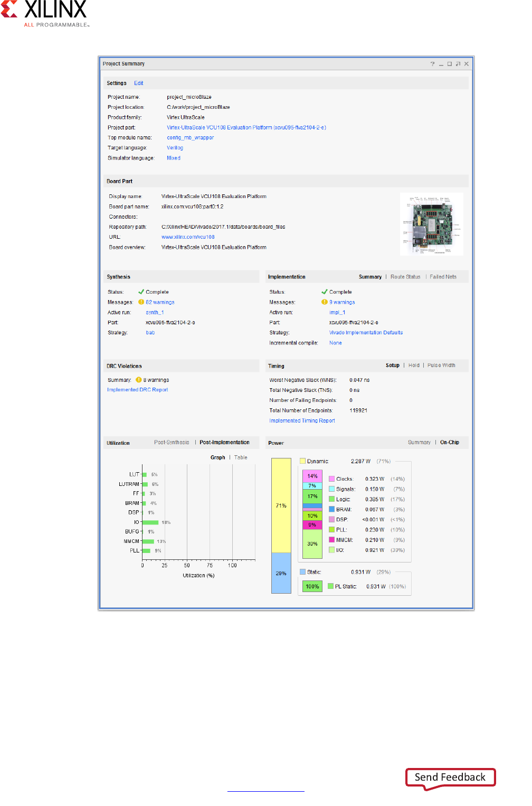
Task: Click total endpoints value 119921
Action: tap(358, 410)
